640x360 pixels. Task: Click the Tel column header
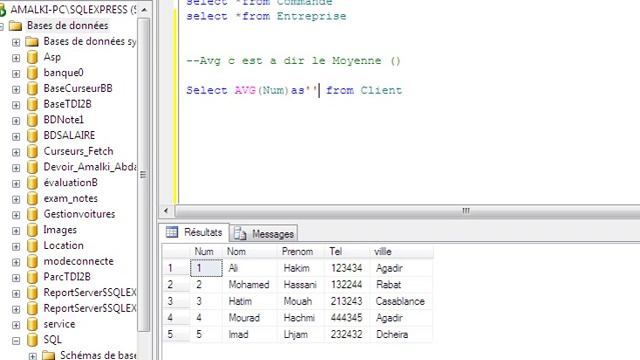[x=348, y=251]
